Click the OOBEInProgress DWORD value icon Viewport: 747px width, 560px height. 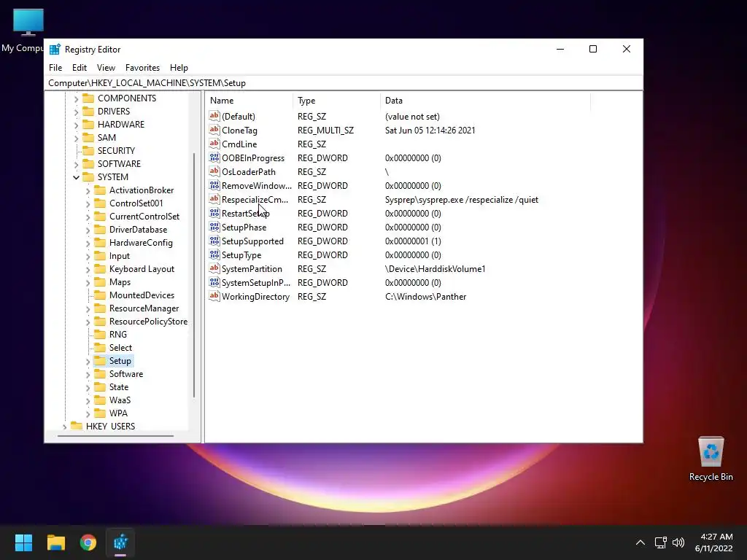pos(214,157)
